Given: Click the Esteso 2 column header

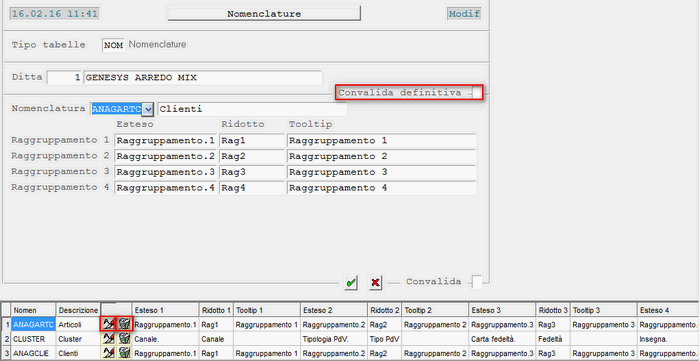Looking at the screenshot, I should 334,310.
